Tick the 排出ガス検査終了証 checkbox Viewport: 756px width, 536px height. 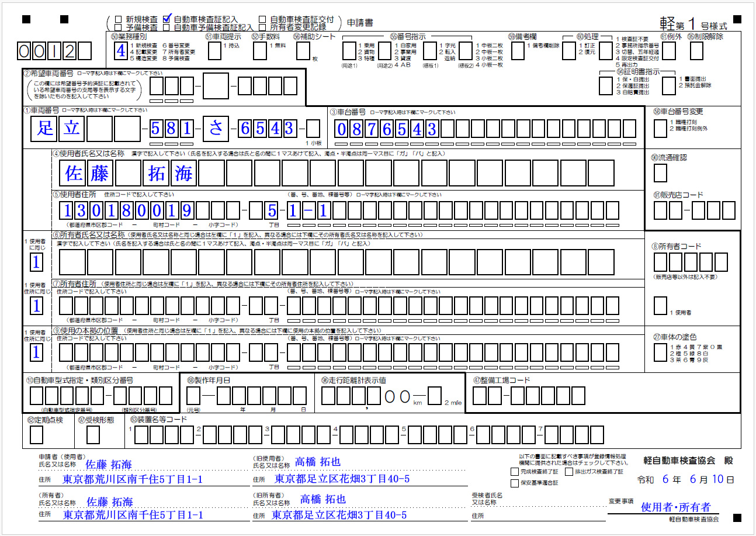point(570,471)
